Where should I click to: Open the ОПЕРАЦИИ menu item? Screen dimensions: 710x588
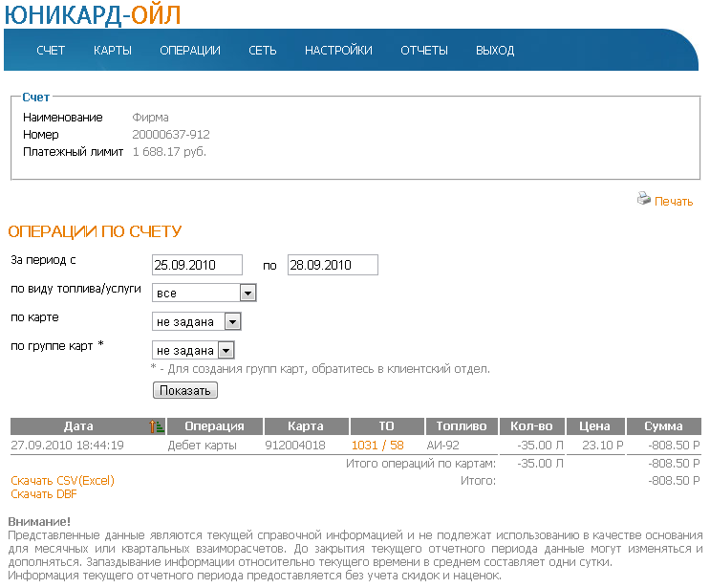click(190, 51)
